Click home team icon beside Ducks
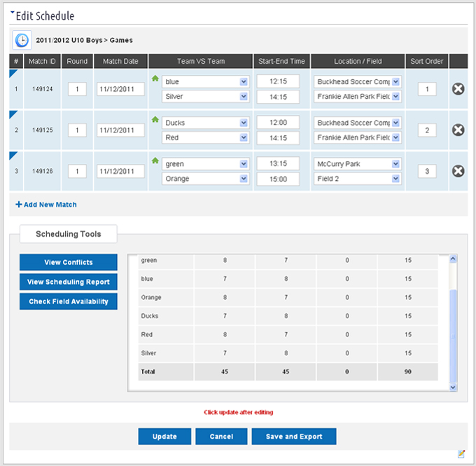Screen dimensions: 476x466 click(x=155, y=119)
